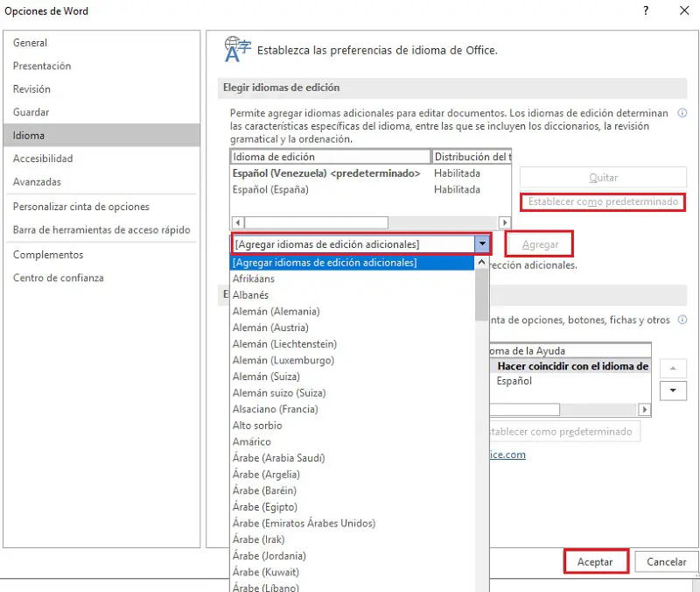The width and height of the screenshot is (700, 592).
Task: Choose Alto sorbio from the list
Action: (352, 426)
